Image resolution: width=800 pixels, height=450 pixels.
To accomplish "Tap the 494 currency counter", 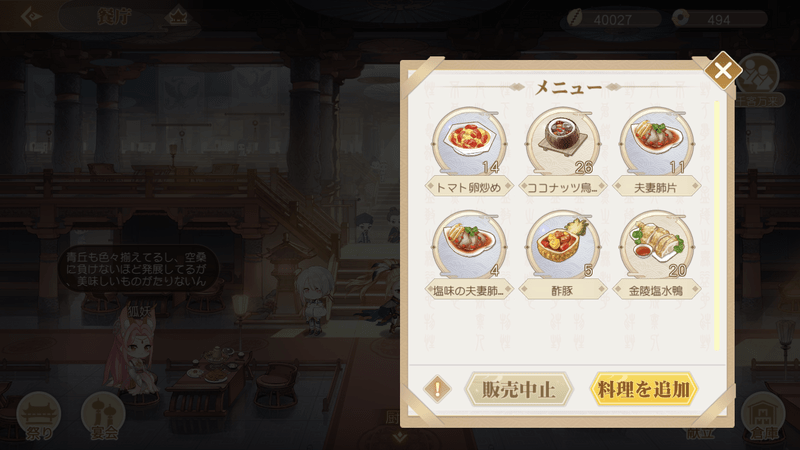I will click(719, 19).
